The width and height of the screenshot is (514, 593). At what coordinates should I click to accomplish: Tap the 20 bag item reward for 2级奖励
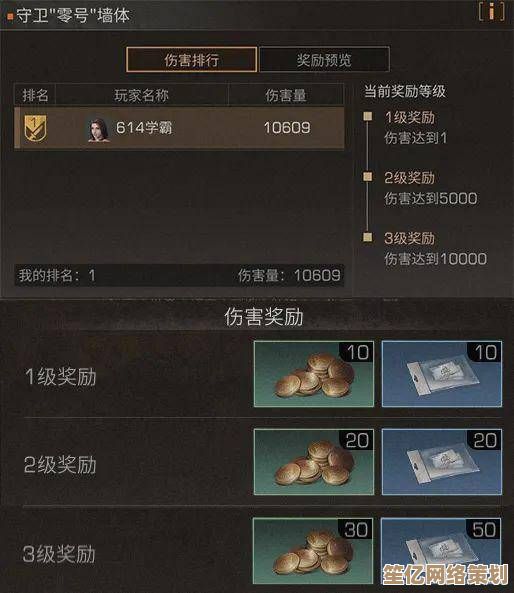pyautogui.click(x=442, y=462)
